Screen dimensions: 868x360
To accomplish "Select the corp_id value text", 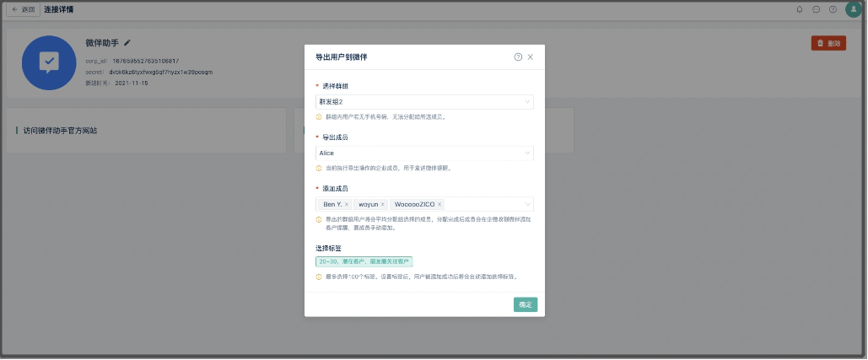I will (x=146, y=61).
